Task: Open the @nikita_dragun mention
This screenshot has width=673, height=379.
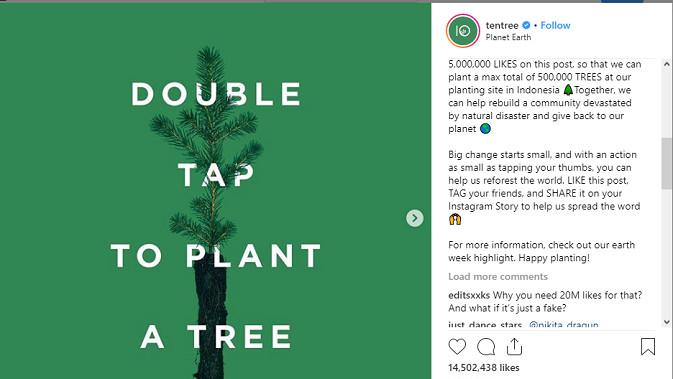Action: tap(564, 324)
